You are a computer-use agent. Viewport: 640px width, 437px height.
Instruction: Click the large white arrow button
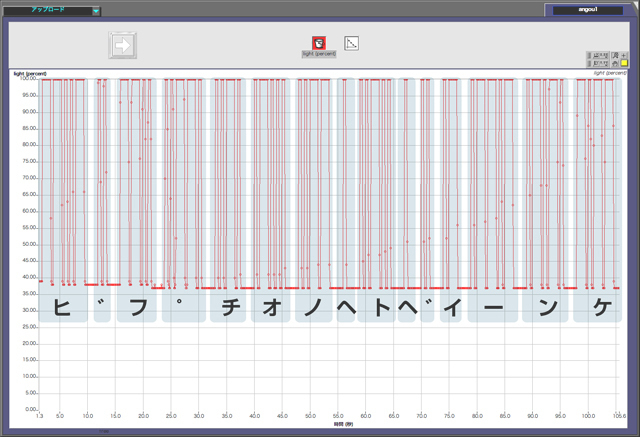click(x=122, y=45)
